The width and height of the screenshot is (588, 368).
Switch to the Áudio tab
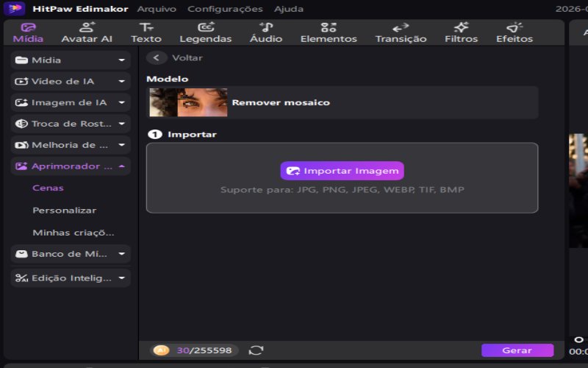click(x=266, y=32)
